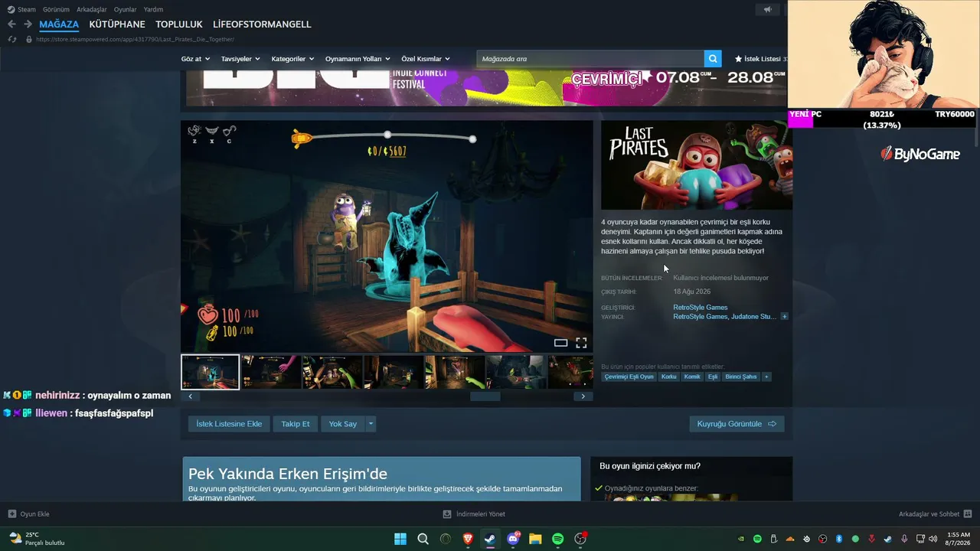Switch to the MAĞAZA tab
Screen dimensions: 980x551
point(59,24)
